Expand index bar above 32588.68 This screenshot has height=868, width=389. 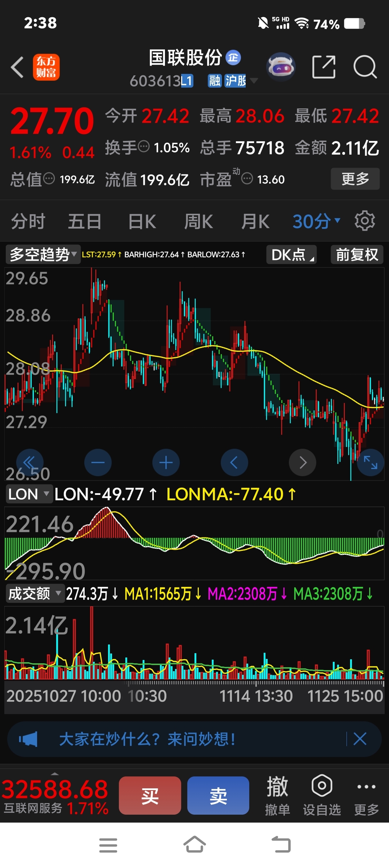(x=55, y=774)
